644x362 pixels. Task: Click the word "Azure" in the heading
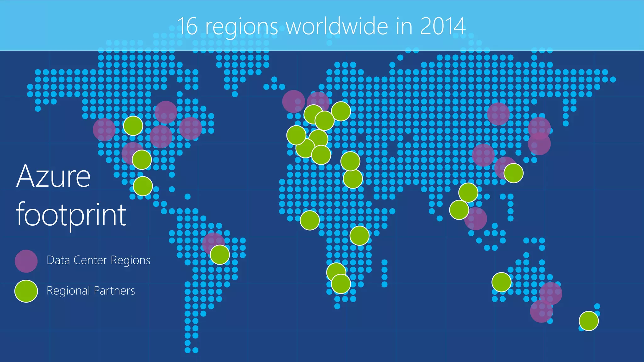click(53, 176)
